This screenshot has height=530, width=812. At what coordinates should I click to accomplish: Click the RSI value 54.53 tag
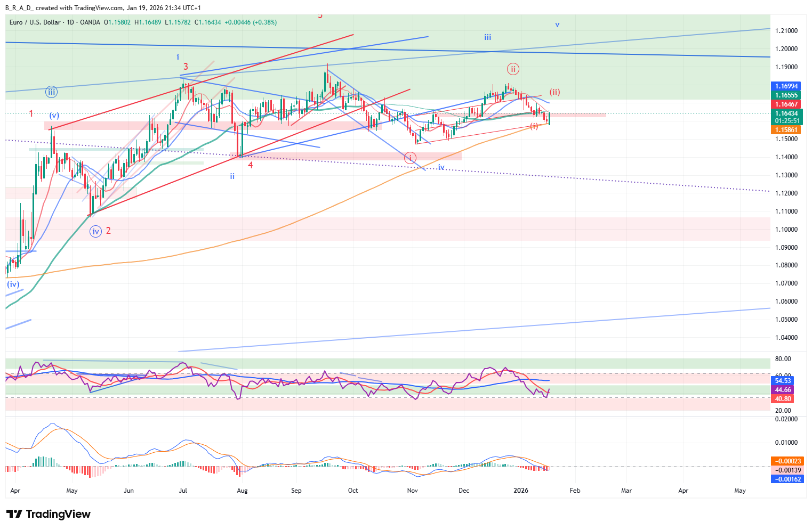pyautogui.click(x=783, y=381)
